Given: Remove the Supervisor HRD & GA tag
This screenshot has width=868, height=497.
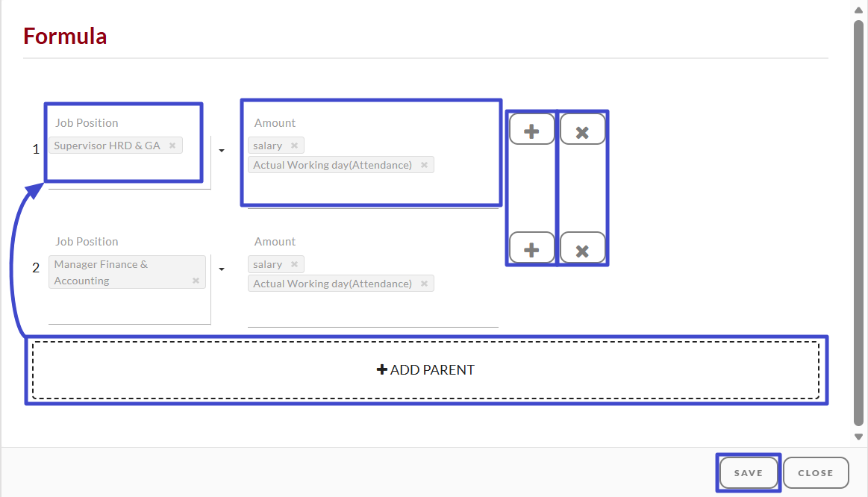Looking at the screenshot, I should pos(172,146).
